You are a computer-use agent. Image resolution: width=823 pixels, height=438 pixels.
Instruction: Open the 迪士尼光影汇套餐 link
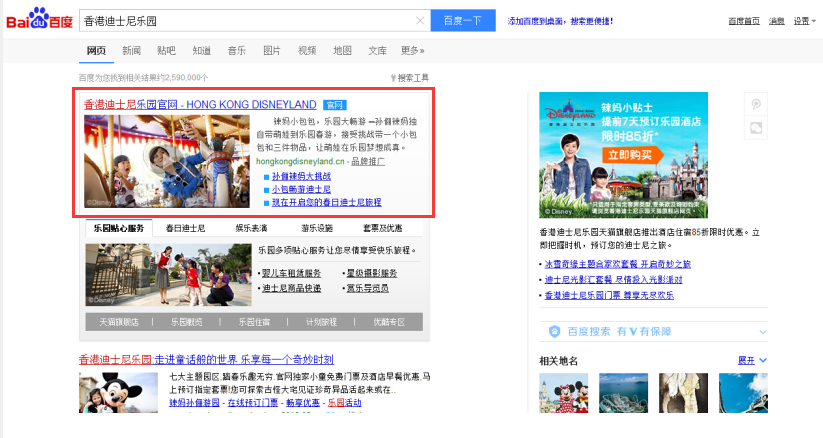pyautogui.click(x=614, y=279)
